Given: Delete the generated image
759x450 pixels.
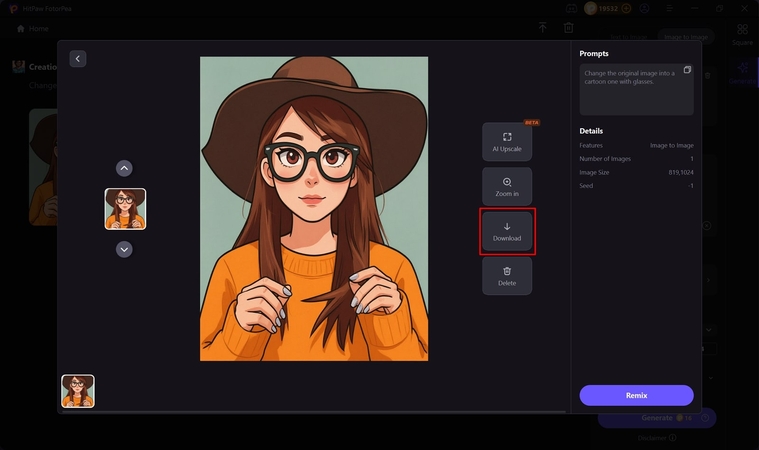Looking at the screenshot, I should pos(507,276).
